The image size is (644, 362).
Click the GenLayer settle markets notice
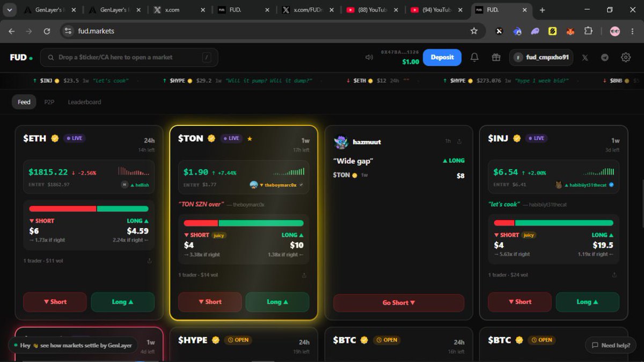pyautogui.click(x=73, y=345)
